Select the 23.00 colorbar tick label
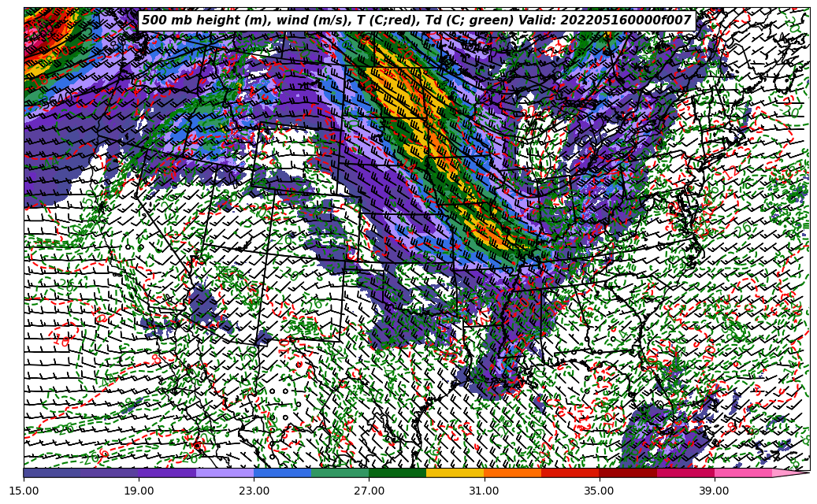Screen dimensions: 817x504 click(254, 491)
